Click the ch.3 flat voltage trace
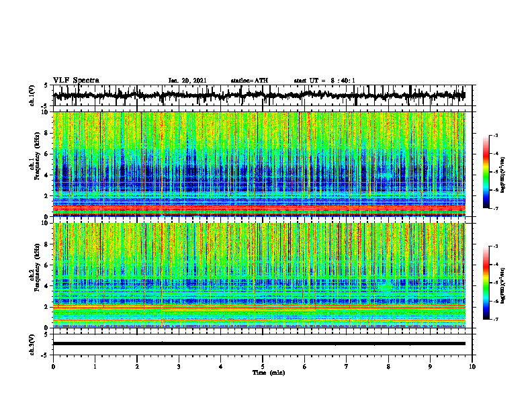Viewport: 532px width, 411px height. click(x=259, y=344)
